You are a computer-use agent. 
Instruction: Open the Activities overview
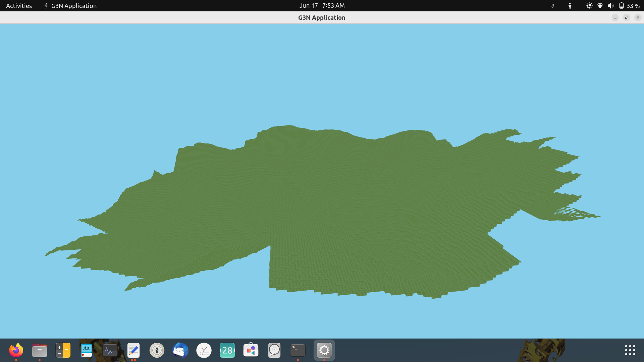pos(19,6)
